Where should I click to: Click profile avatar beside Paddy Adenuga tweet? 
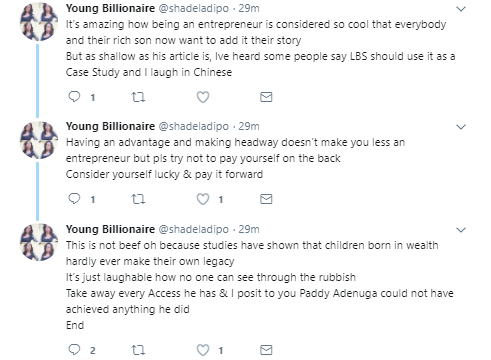click(39, 242)
